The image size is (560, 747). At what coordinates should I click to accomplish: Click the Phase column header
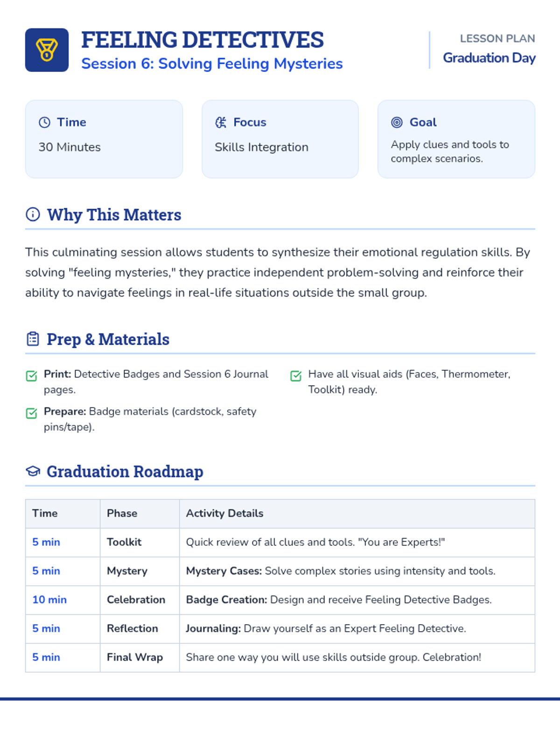pos(122,513)
